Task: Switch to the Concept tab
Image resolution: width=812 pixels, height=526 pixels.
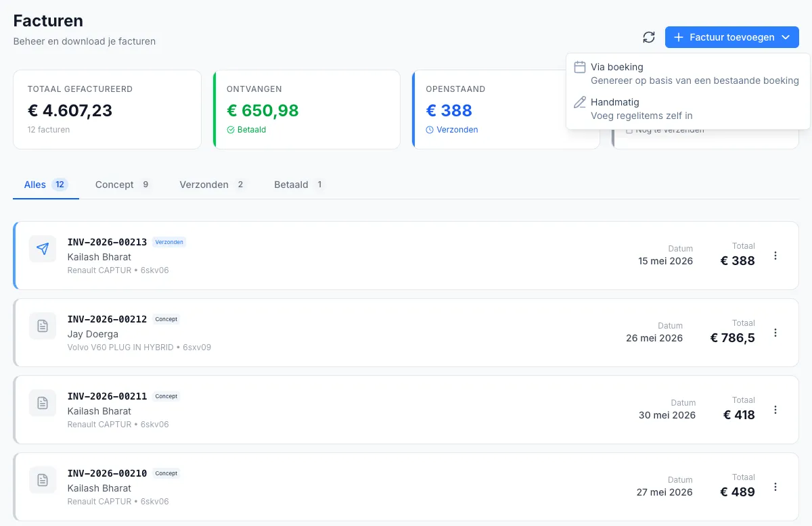Action: (x=122, y=185)
